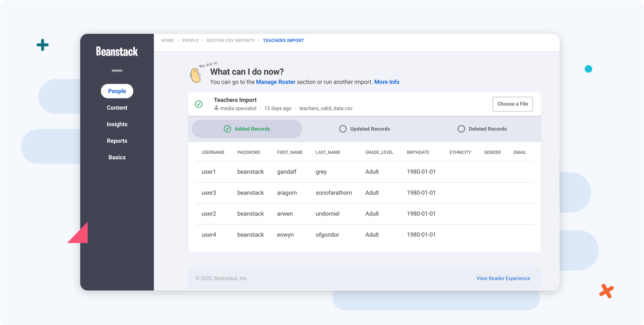
Task: Click the BIRTHDATE column header
Action: pos(418,152)
